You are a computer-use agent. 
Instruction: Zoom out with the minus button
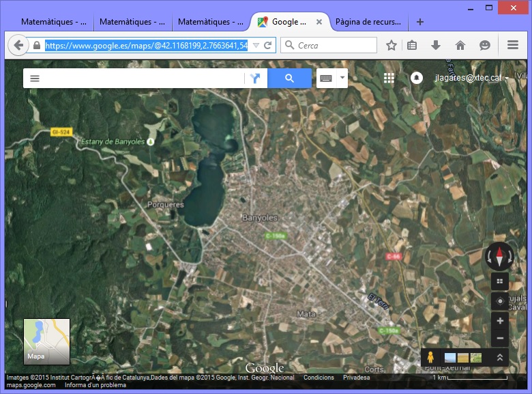(x=500, y=338)
